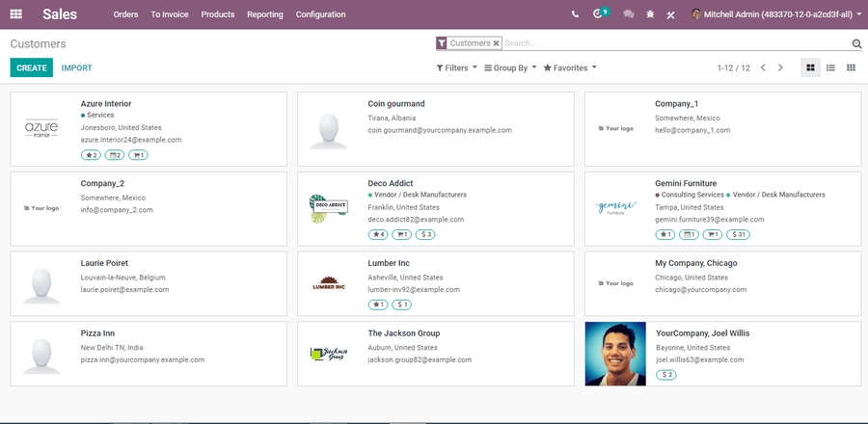Click the My Company, Chicago name
The height and width of the screenshot is (424, 868).
pyautogui.click(x=695, y=263)
